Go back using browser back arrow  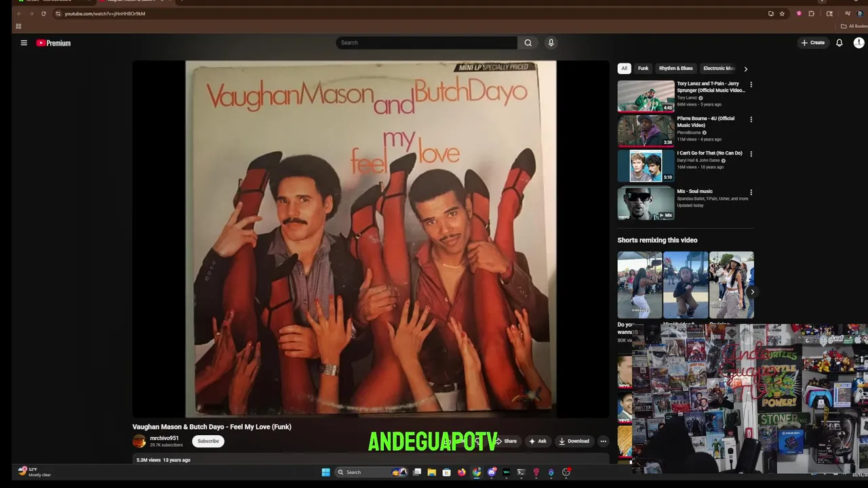click(x=19, y=14)
